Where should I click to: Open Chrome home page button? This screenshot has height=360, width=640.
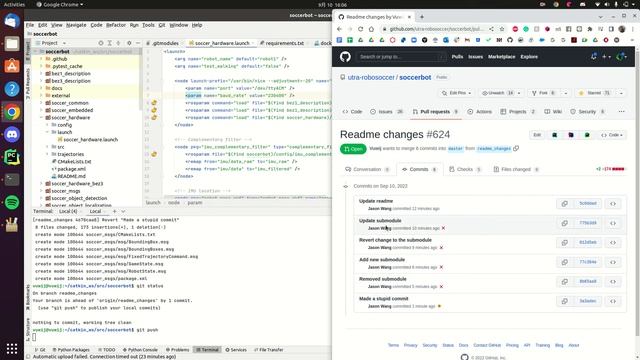[371, 29]
